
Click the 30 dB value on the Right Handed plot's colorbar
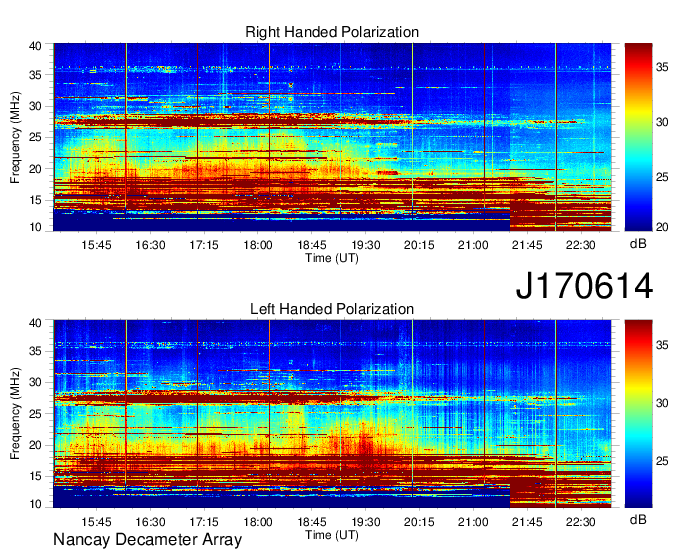662,122
